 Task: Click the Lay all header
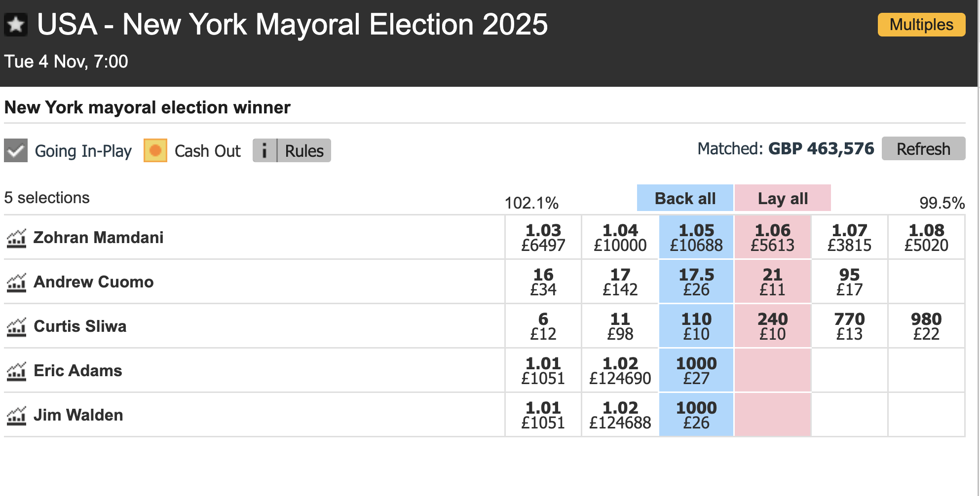[783, 198]
